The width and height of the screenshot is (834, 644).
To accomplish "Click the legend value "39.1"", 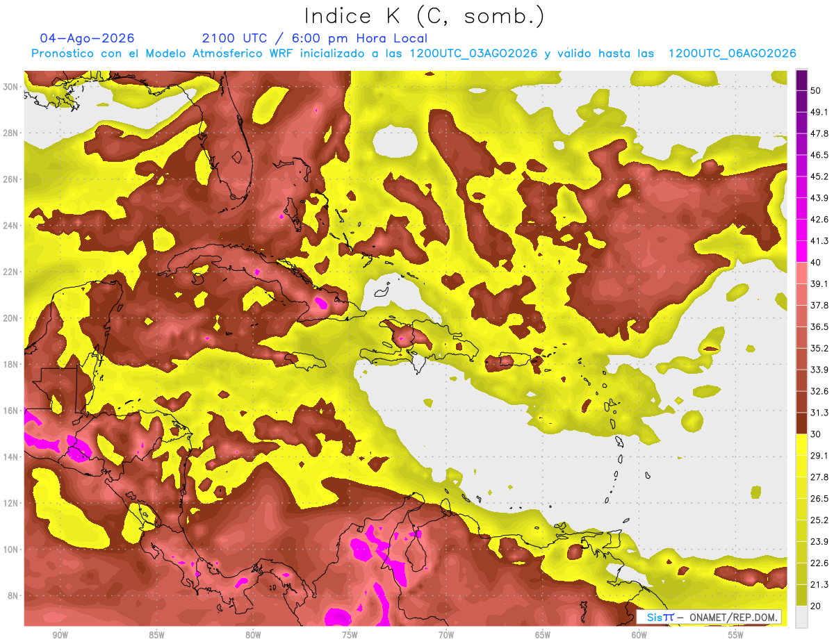I will click(x=819, y=283).
